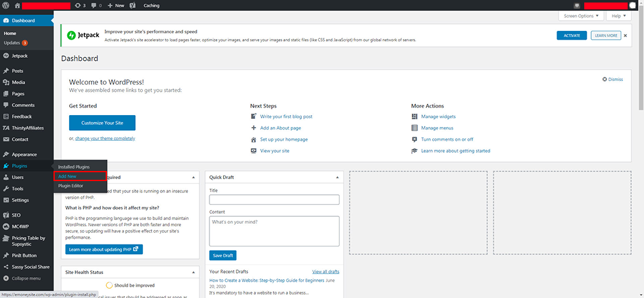Collapse the PHP Update Required widget
The image size is (644, 298).
[194, 177]
